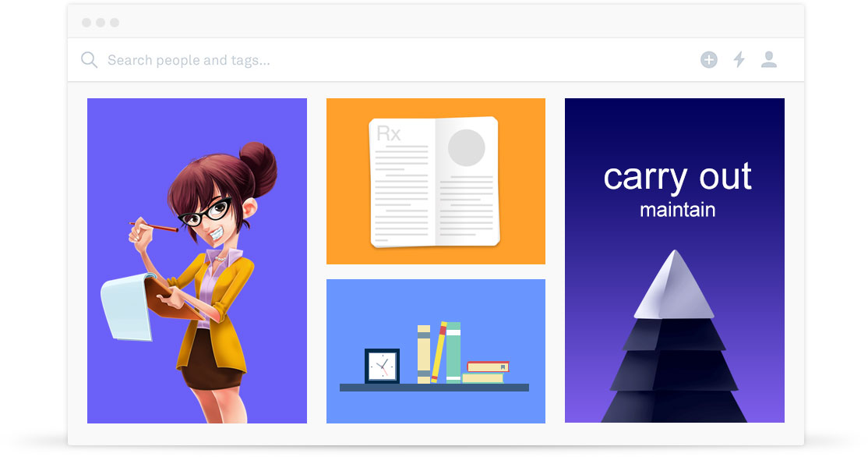Image resolution: width=868 pixels, height=457 pixels.
Task: Open the blue bookshelf illustration tile
Action: 436,351
